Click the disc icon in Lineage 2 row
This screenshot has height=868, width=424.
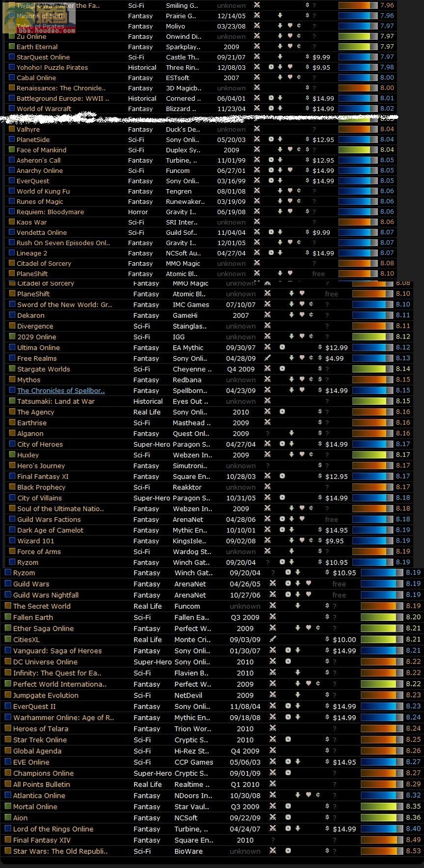(x=271, y=253)
